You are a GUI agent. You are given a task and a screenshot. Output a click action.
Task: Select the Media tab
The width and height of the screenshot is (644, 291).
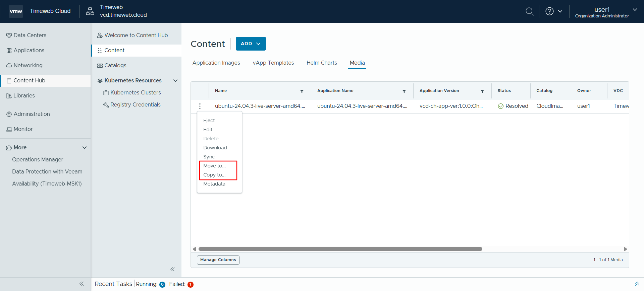357,63
